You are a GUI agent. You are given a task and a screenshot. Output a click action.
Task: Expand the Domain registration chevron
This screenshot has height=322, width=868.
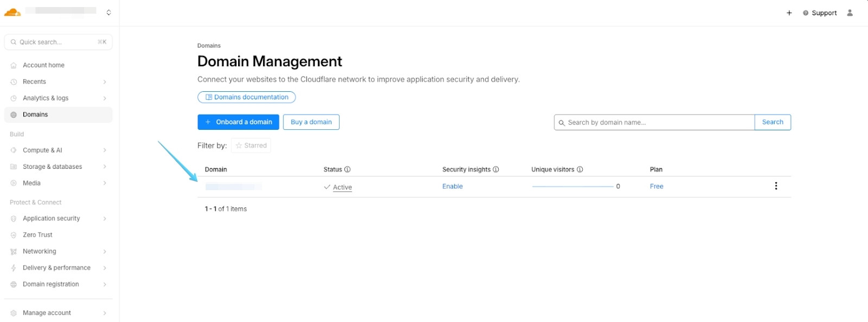(x=105, y=285)
